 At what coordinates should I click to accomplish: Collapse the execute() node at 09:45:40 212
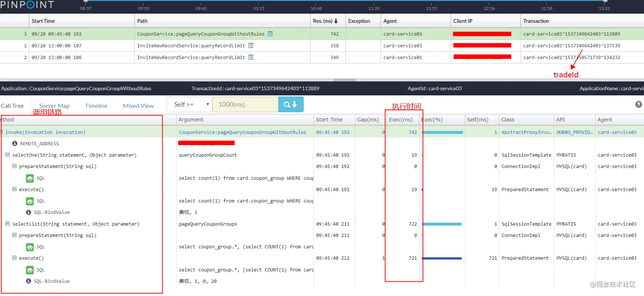point(14,258)
